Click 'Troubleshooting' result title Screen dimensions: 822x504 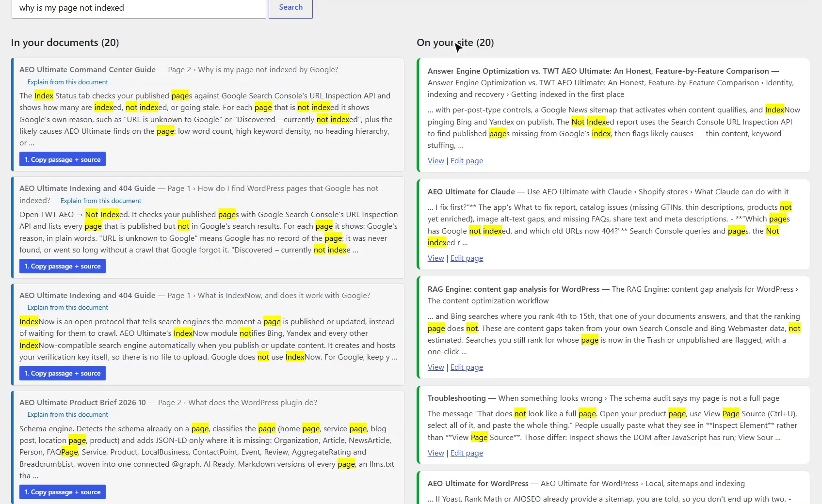456,398
